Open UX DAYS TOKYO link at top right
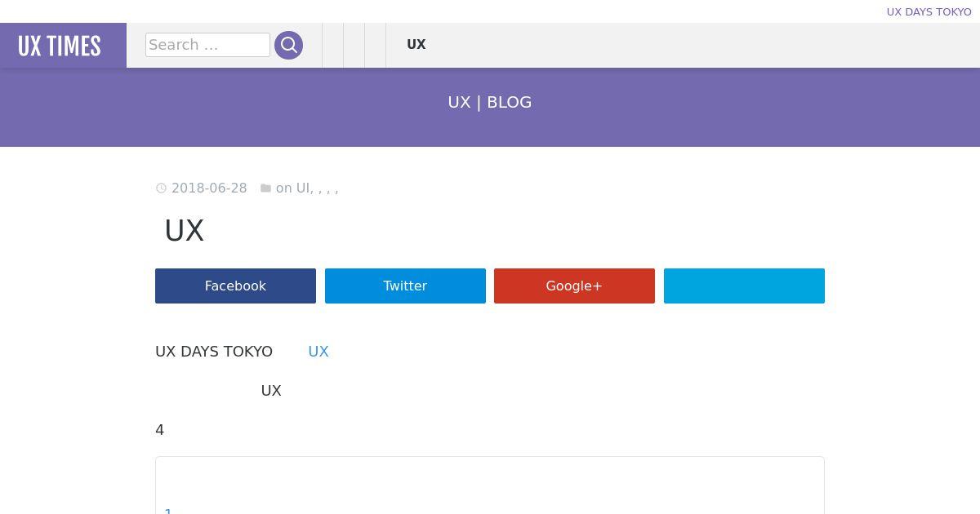980x514 pixels. click(x=929, y=11)
